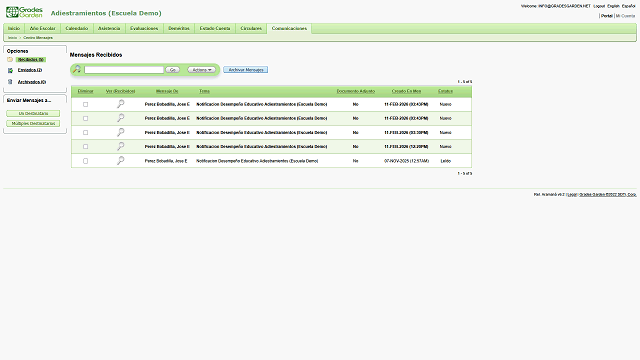The image size is (640, 360).
Task: Sort by the Ver (Recibidos) column header
Action: coord(120,91)
